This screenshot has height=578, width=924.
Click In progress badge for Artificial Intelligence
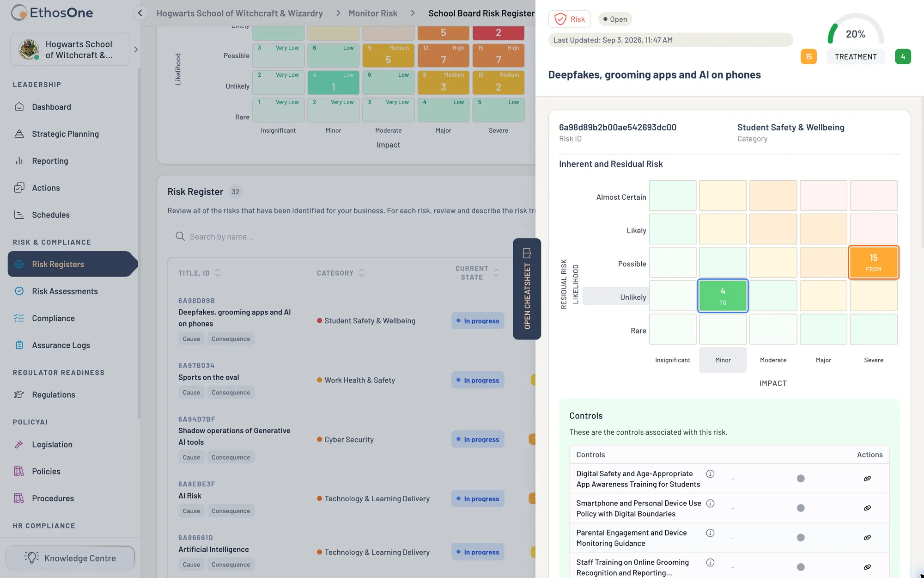(478, 552)
